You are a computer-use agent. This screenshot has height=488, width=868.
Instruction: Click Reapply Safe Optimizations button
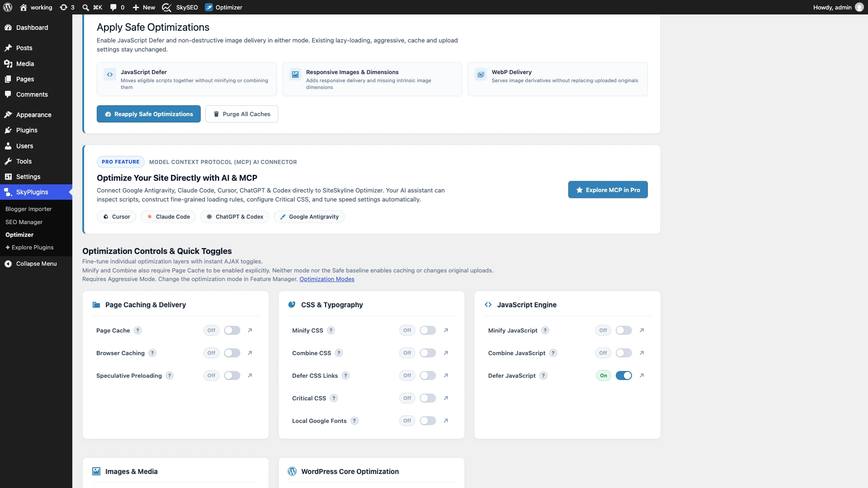(x=149, y=114)
